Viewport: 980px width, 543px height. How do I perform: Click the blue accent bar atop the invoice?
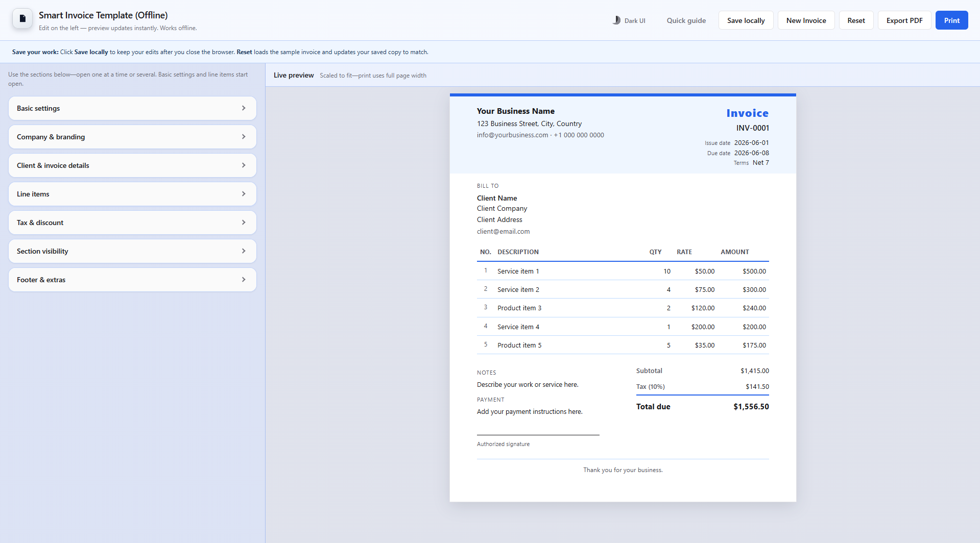click(622, 95)
